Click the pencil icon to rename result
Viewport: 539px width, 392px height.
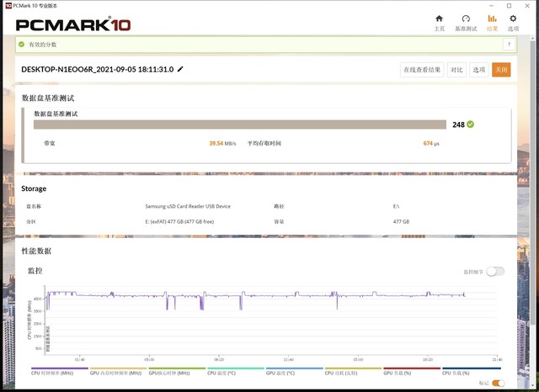(180, 69)
